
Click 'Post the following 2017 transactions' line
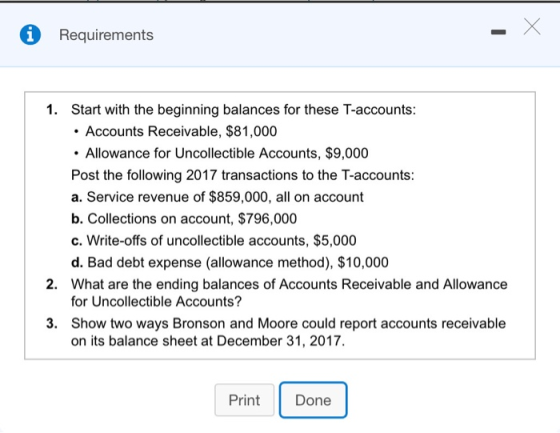click(x=242, y=175)
